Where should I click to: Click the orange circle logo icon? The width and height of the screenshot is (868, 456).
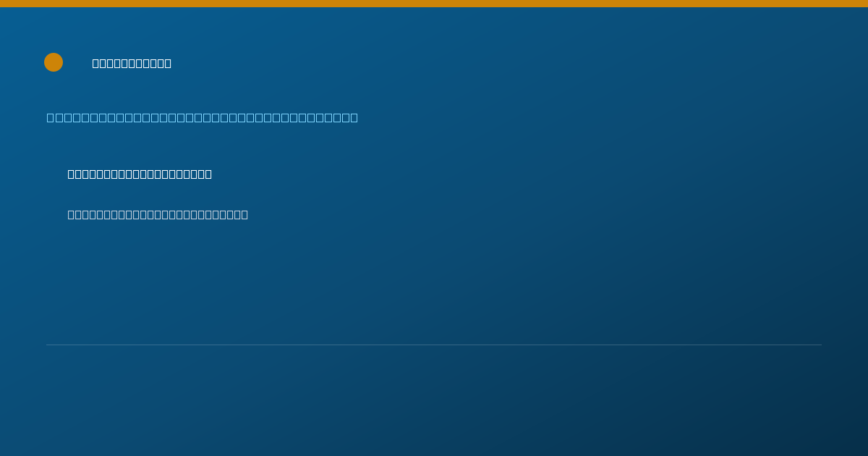(54, 62)
